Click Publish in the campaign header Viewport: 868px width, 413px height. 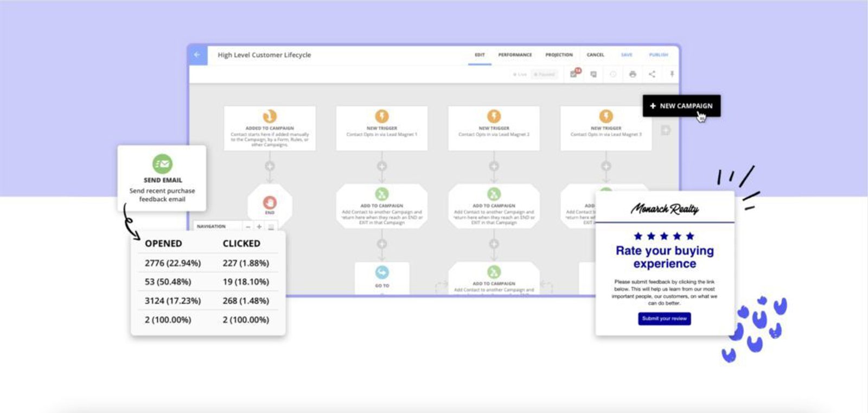coord(658,55)
